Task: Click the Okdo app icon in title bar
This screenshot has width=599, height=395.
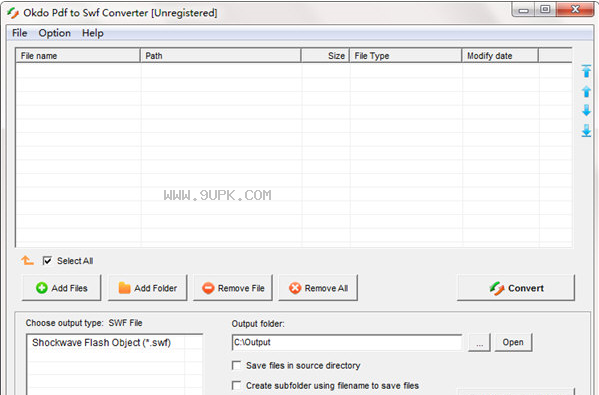Action: pyautogui.click(x=13, y=13)
